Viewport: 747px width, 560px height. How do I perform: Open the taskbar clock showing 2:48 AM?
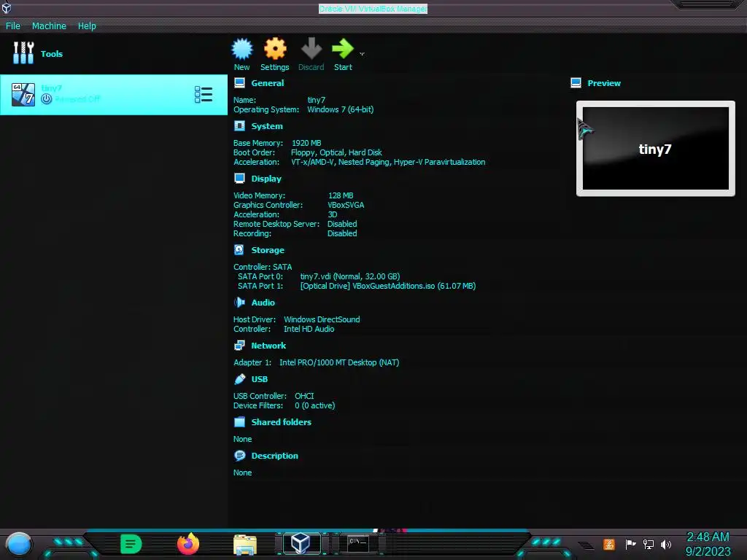click(708, 544)
